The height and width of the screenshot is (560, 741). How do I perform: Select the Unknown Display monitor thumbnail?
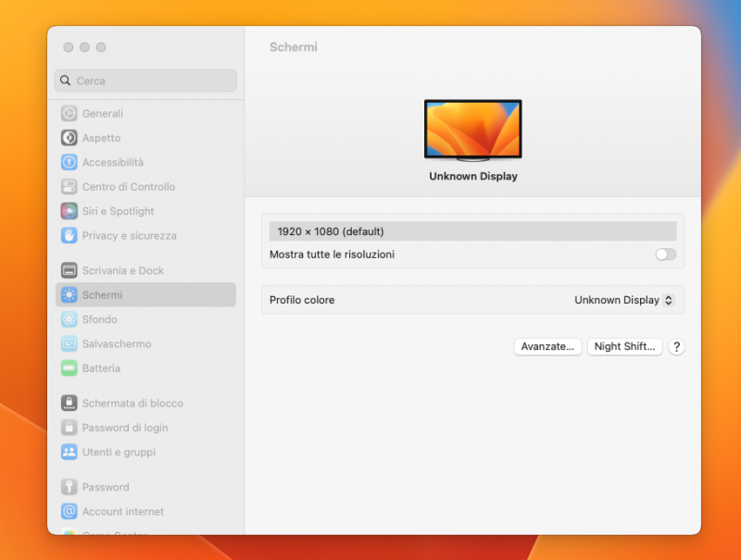[473, 131]
